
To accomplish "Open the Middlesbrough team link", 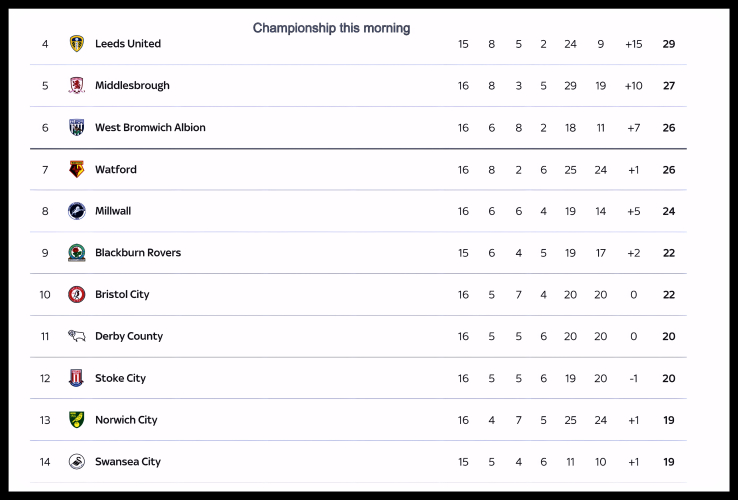I will (x=132, y=86).
